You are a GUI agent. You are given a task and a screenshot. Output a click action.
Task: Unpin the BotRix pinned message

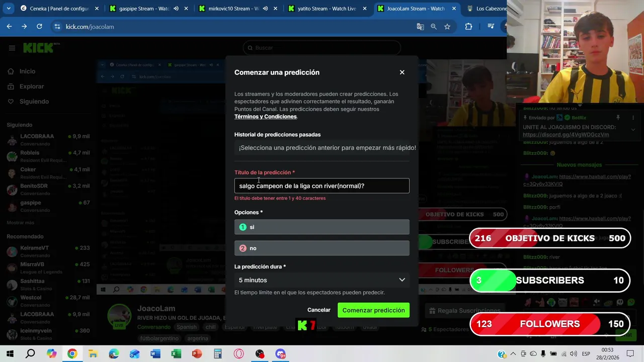617,118
